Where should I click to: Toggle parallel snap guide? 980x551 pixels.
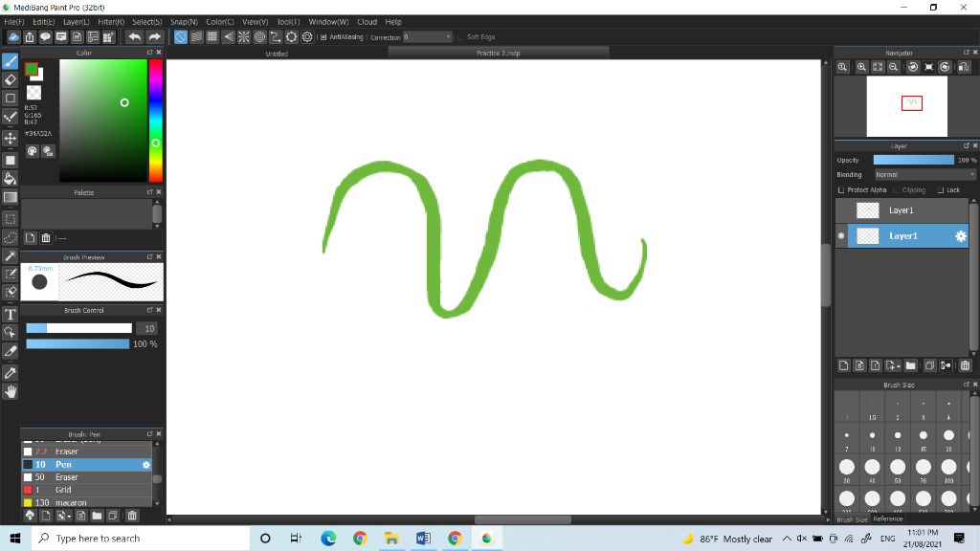point(196,37)
